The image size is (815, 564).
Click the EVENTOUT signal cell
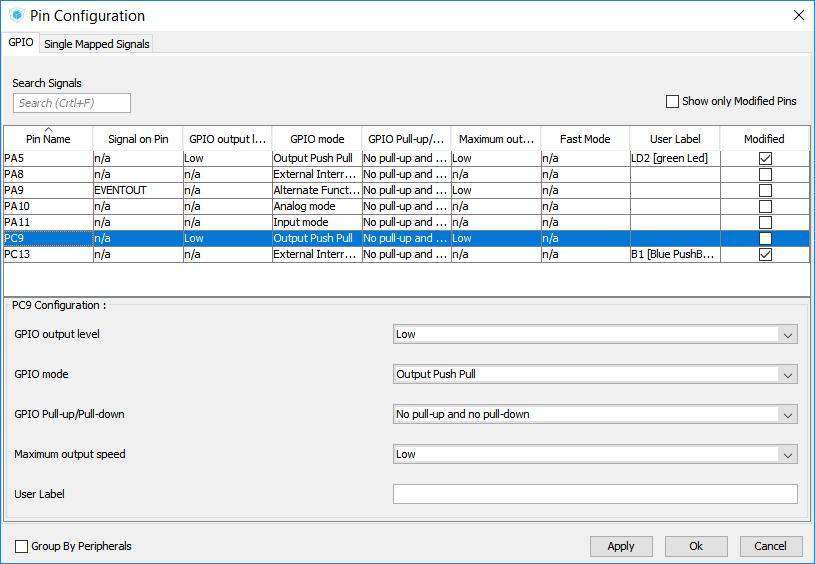click(x=138, y=190)
